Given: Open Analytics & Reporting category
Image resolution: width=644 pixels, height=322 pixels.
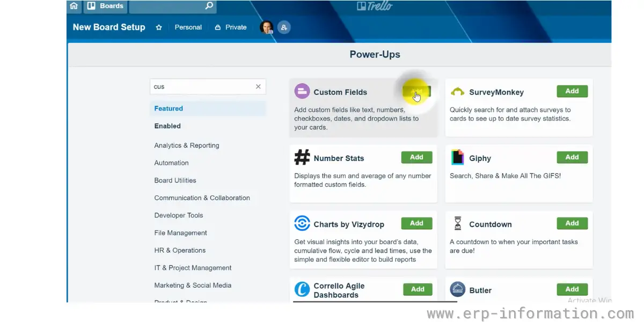Looking at the screenshot, I should point(187,145).
